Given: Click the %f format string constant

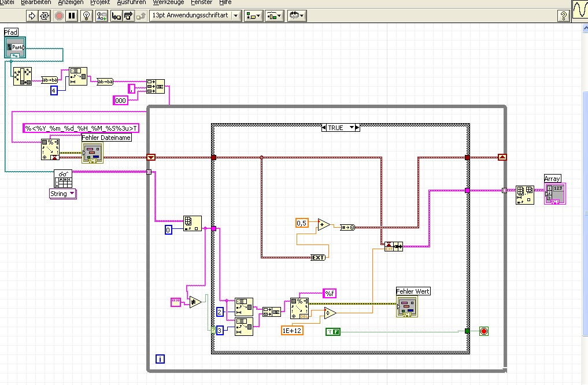Looking at the screenshot, I should tap(329, 293).
